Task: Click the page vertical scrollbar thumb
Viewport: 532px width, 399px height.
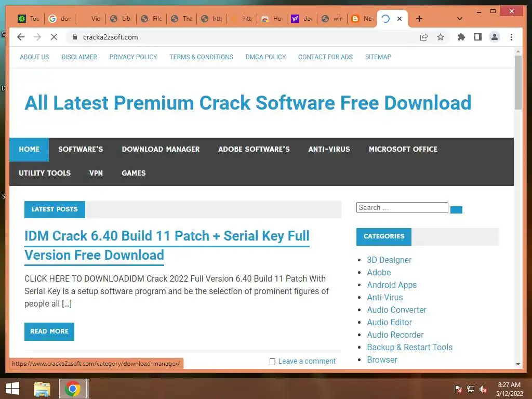Action: pyautogui.click(x=518, y=83)
